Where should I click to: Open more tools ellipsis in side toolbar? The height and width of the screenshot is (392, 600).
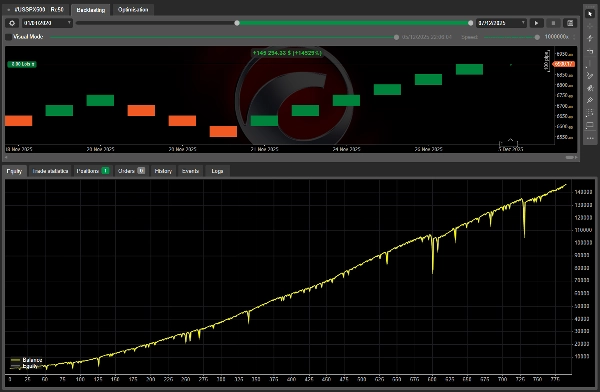[x=590, y=138]
